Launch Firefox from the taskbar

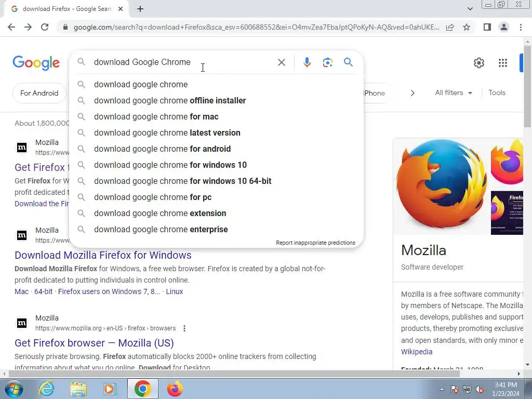point(175,389)
